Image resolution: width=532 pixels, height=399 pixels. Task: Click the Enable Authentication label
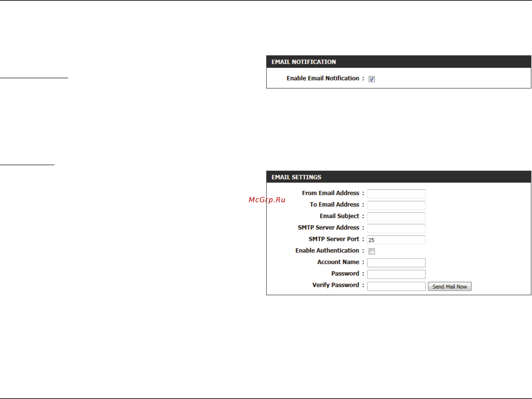pos(327,250)
